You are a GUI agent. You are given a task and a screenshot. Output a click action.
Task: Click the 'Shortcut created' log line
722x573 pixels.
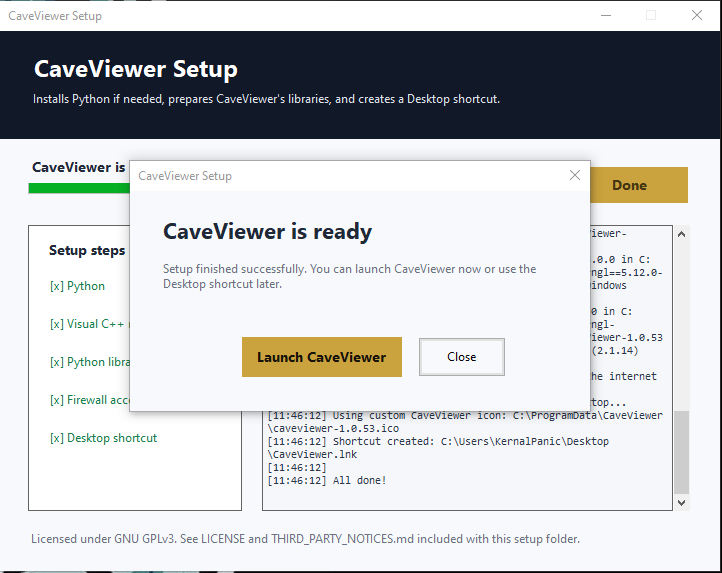coord(438,448)
